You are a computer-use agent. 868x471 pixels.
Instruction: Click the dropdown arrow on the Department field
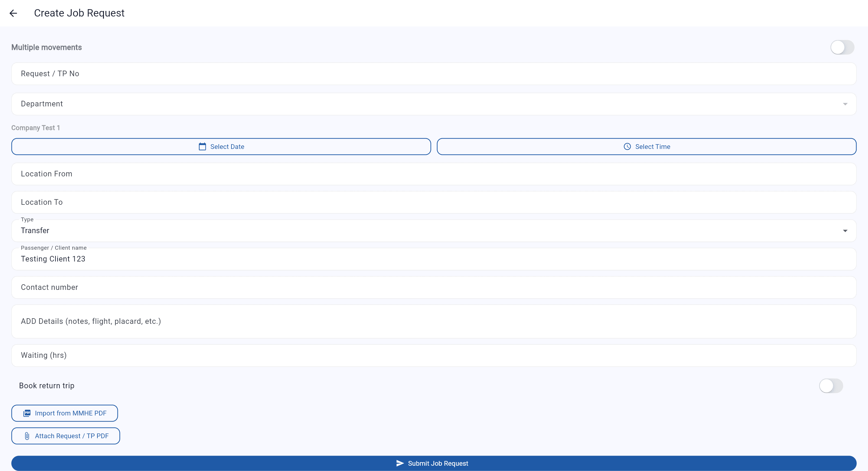pyautogui.click(x=845, y=103)
